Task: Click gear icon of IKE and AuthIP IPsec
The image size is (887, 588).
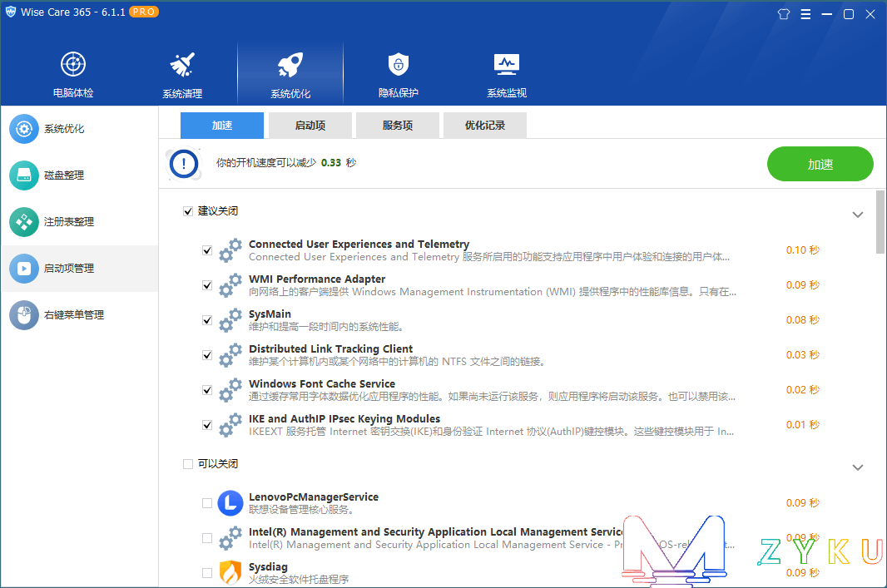Action: click(230, 425)
